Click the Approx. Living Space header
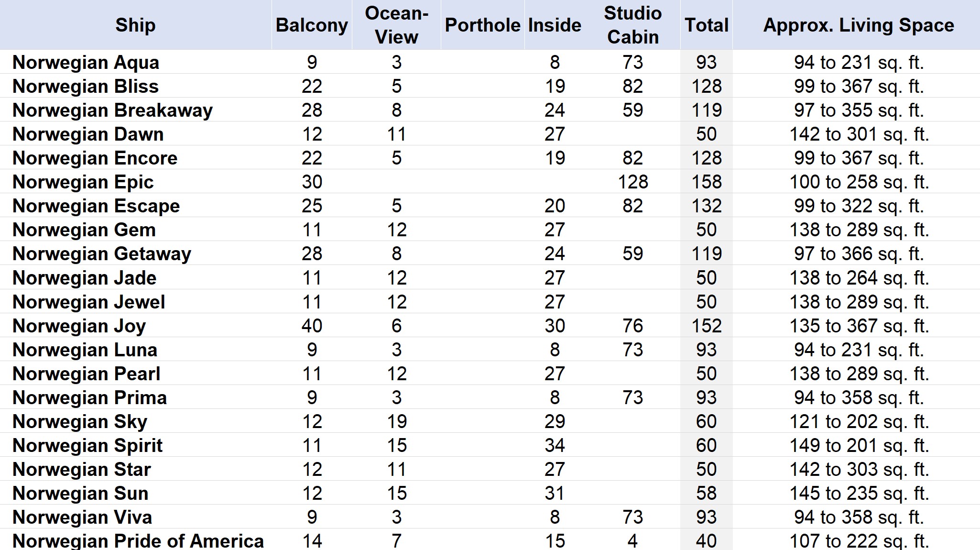The width and height of the screenshot is (980, 550). pyautogui.click(x=858, y=25)
